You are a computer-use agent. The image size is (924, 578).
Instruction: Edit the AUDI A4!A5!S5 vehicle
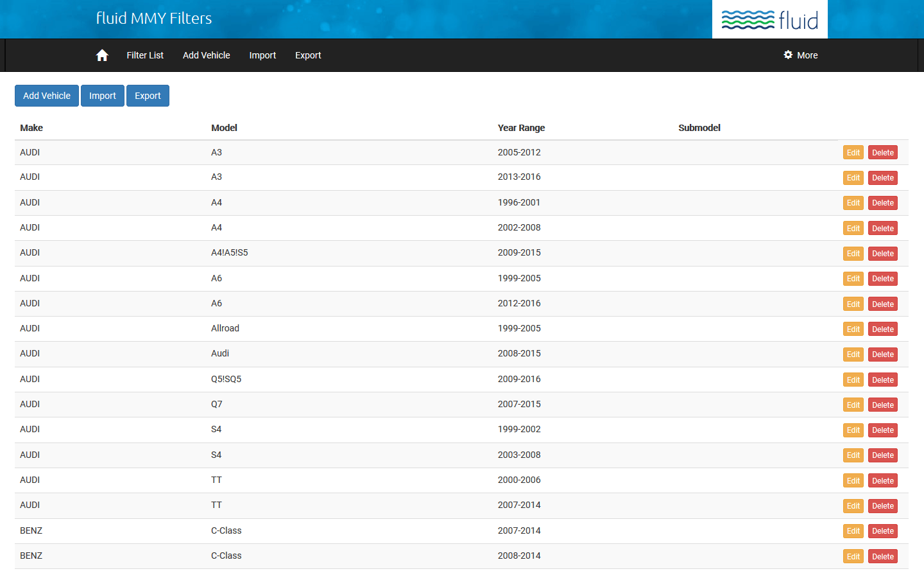point(853,254)
